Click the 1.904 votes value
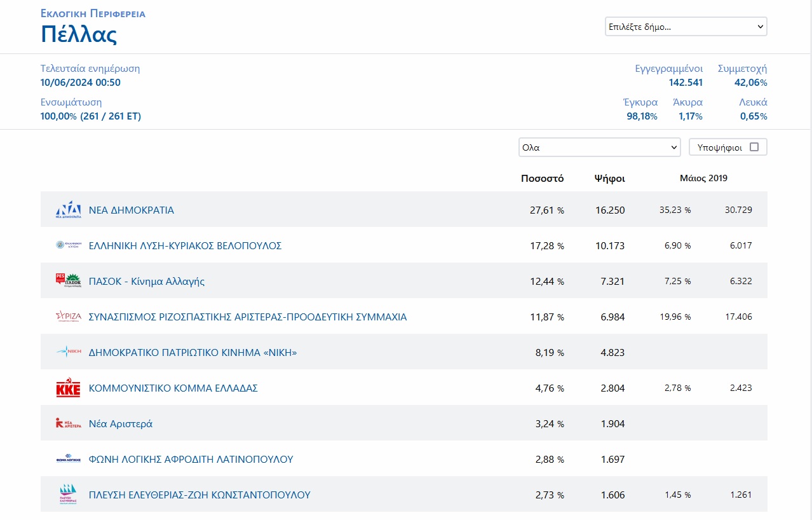Viewport: 812px width, 520px height. [612, 424]
